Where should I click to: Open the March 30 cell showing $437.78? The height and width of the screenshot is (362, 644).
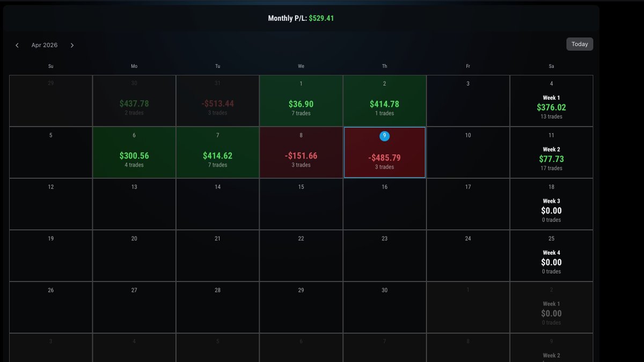[x=134, y=101]
